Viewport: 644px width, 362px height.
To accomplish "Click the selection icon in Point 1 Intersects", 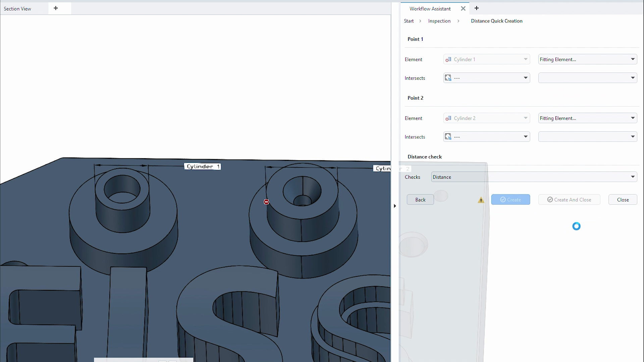I will [x=448, y=78].
